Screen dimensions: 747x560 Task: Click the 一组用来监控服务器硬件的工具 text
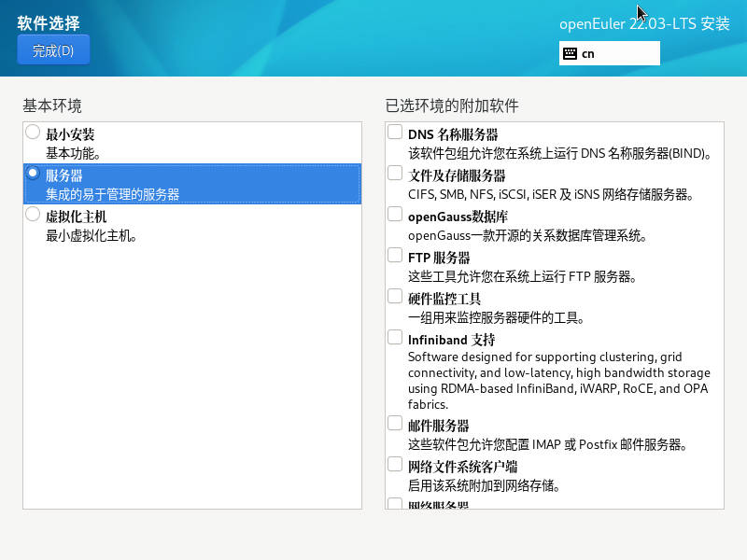click(x=497, y=317)
